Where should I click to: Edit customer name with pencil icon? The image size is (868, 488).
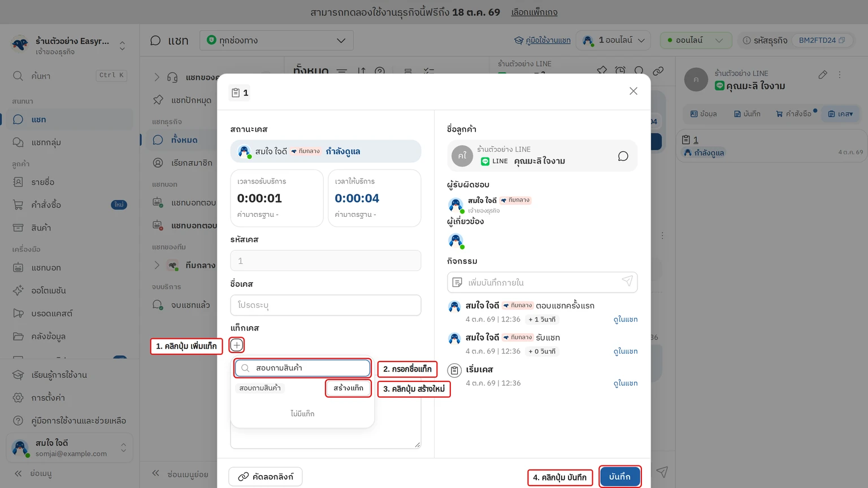[x=823, y=75]
